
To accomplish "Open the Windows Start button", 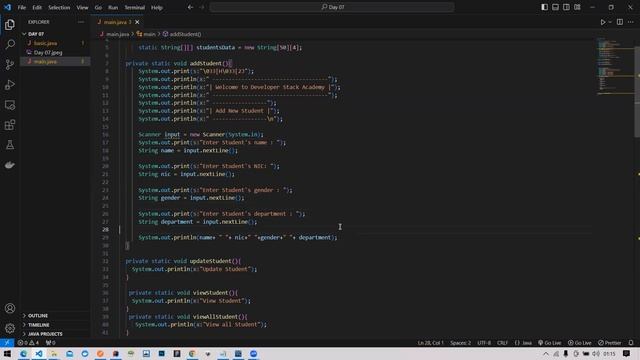I will coord(7,353).
